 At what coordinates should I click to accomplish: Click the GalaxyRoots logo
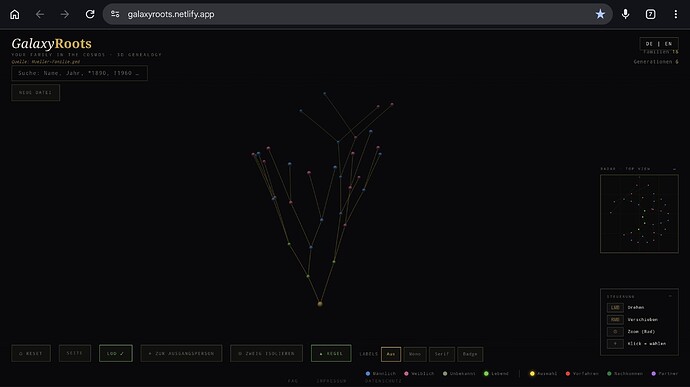click(x=51, y=44)
